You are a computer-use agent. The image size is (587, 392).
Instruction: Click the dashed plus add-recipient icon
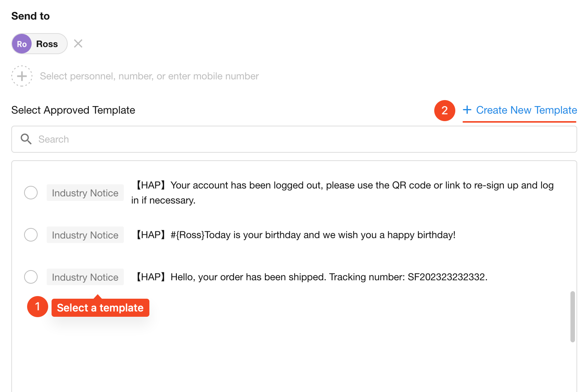click(22, 76)
